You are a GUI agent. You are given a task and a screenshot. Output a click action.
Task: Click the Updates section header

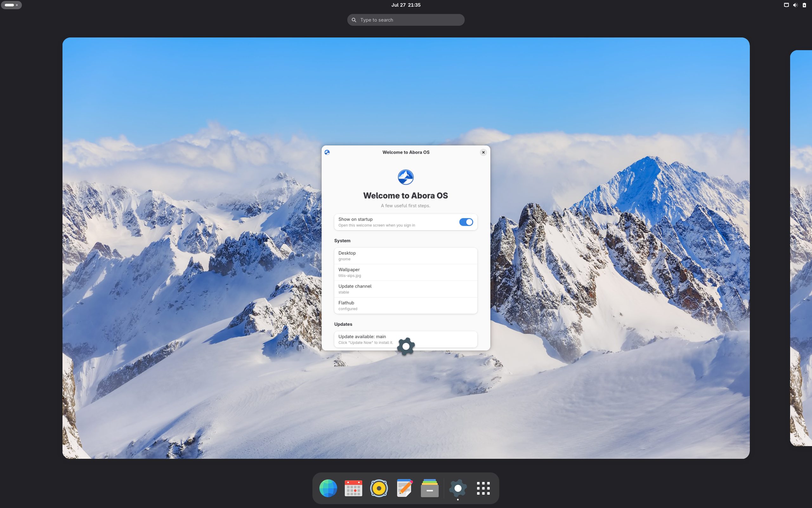pos(343,324)
